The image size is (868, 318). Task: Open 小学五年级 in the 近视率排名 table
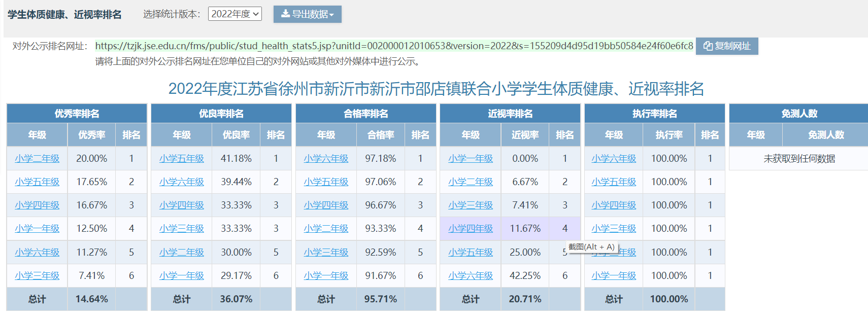[x=471, y=252]
